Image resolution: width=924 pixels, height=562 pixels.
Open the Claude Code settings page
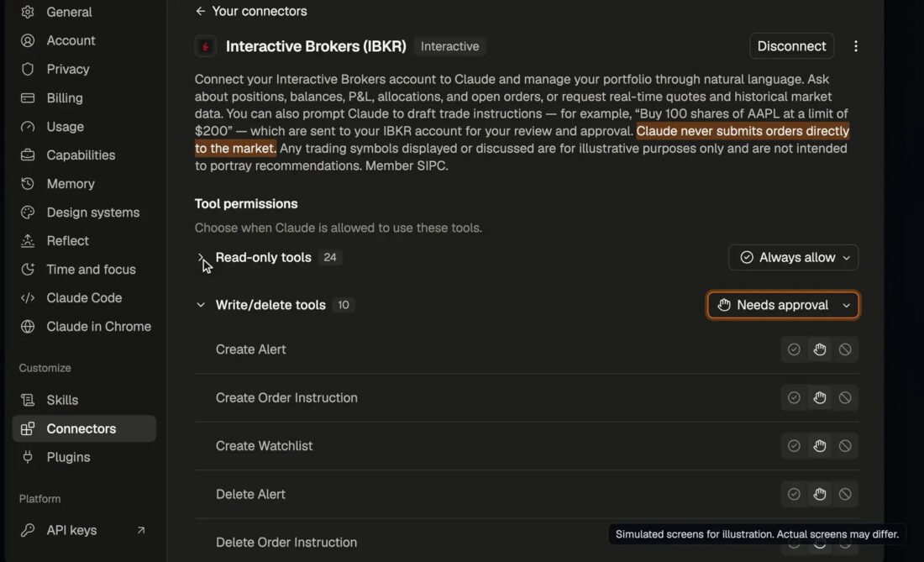[x=84, y=298]
